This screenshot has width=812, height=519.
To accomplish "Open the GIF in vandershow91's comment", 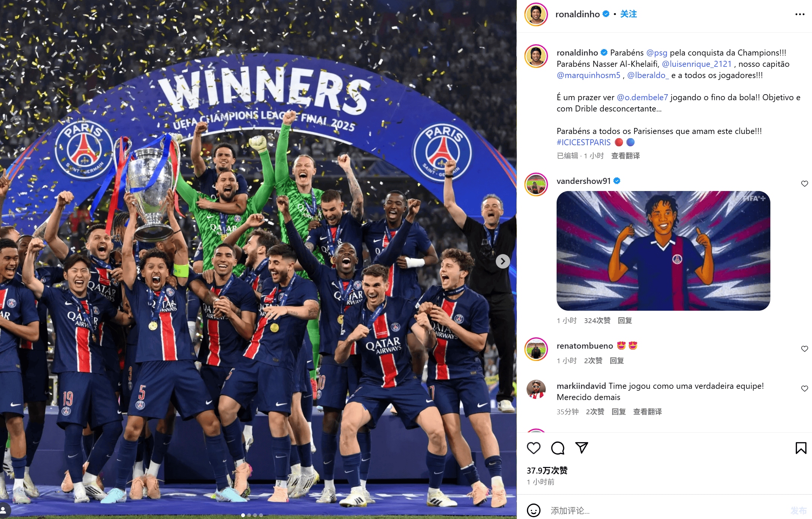I will point(663,251).
